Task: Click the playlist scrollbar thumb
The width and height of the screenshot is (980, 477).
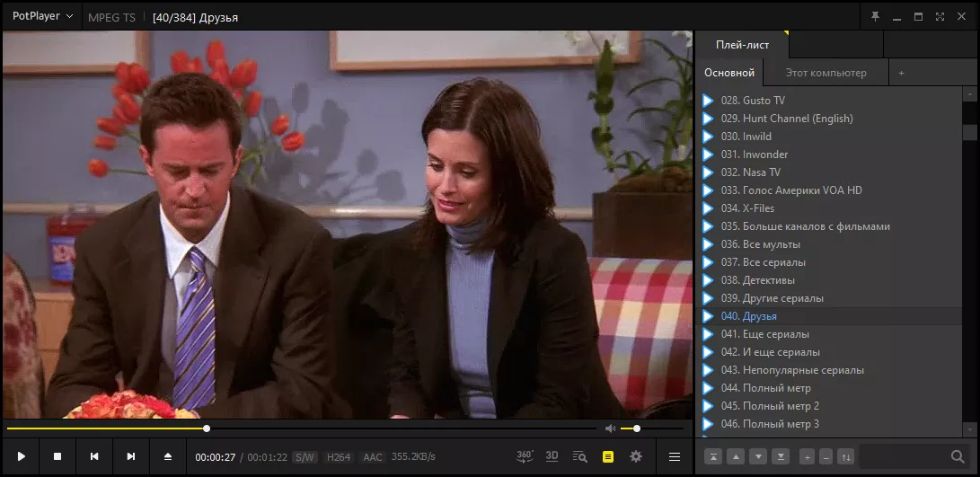Action: [970, 133]
